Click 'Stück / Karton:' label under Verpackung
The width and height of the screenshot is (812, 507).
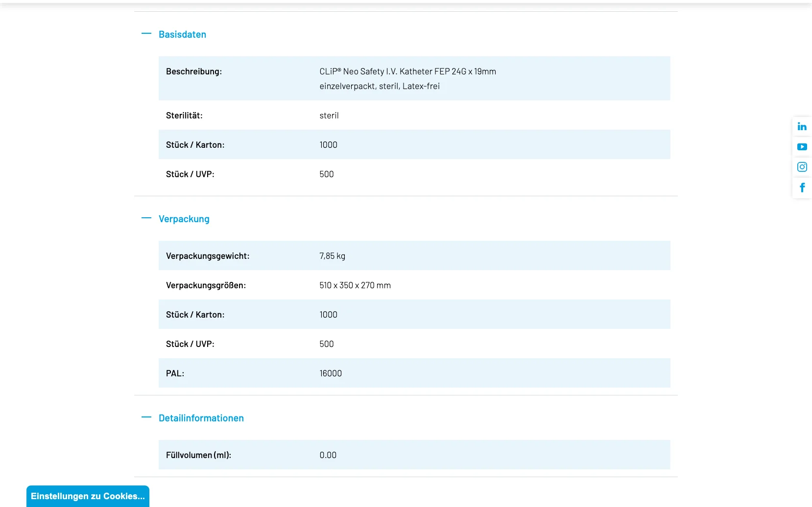click(195, 315)
